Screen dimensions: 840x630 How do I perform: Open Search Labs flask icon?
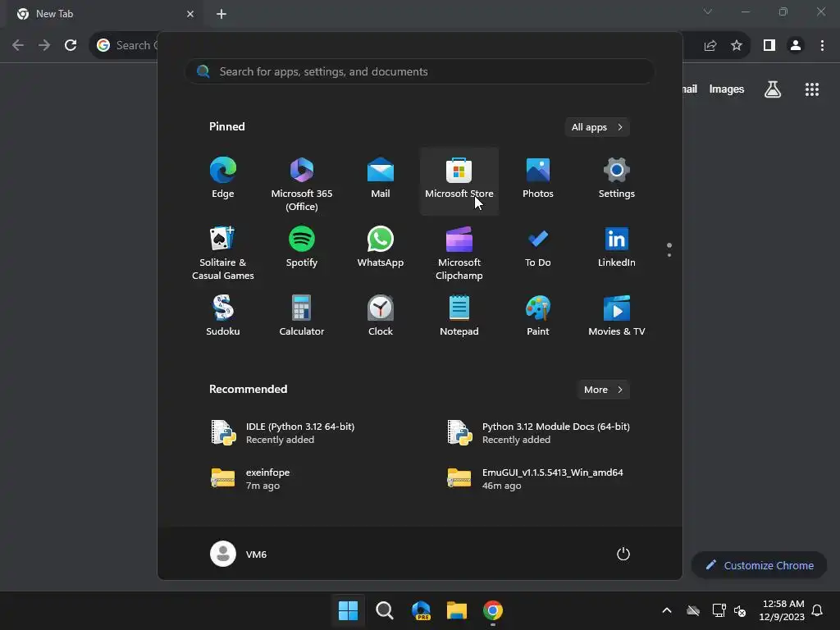coord(773,89)
